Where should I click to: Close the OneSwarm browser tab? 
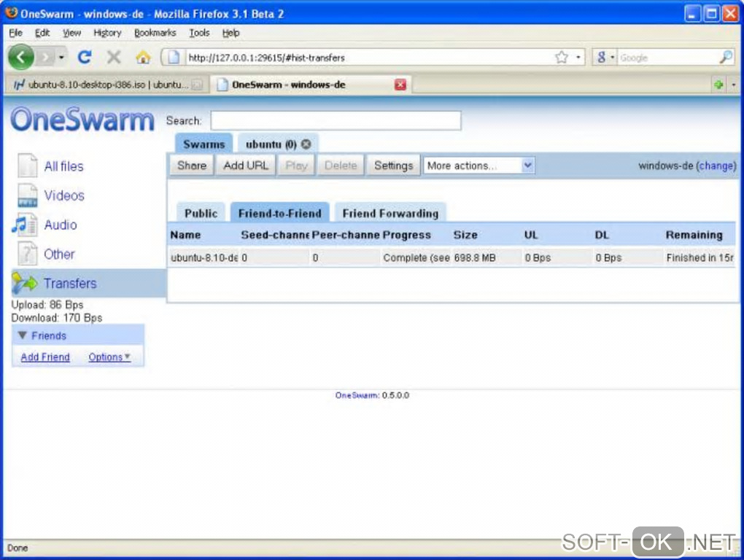(400, 85)
